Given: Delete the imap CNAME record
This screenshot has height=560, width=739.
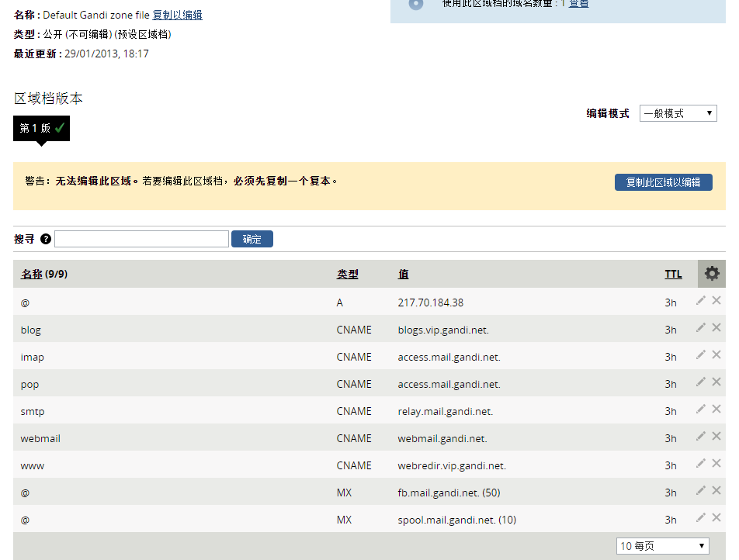Looking at the screenshot, I should [x=716, y=354].
